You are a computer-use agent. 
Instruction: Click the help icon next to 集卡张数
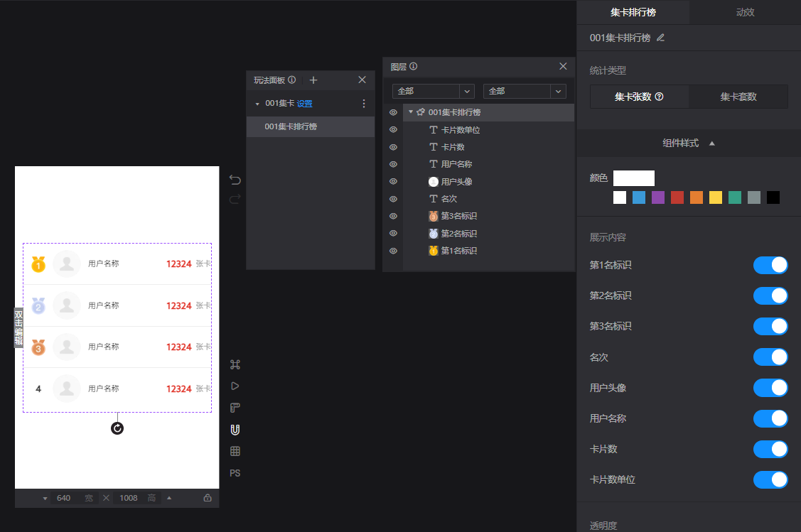pyautogui.click(x=659, y=97)
